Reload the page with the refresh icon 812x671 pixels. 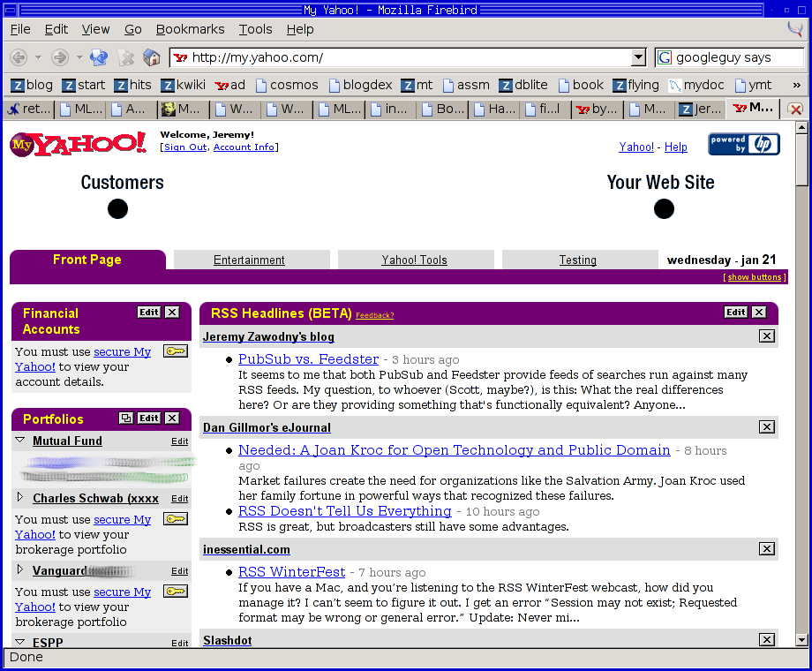(x=98, y=57)
